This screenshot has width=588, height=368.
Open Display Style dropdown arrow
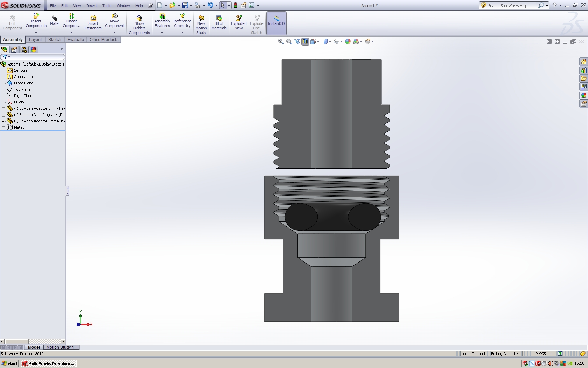click(x=330, y=42)
